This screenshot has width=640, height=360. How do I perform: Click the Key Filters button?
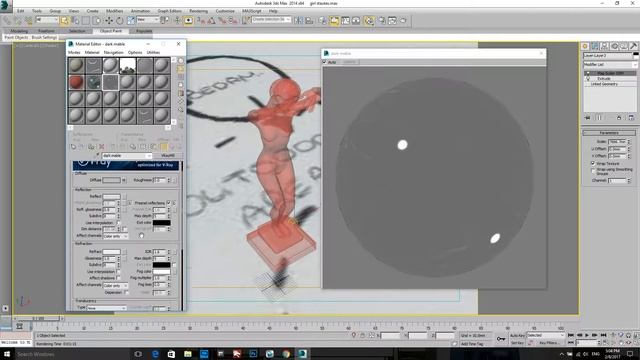point(548,343)
